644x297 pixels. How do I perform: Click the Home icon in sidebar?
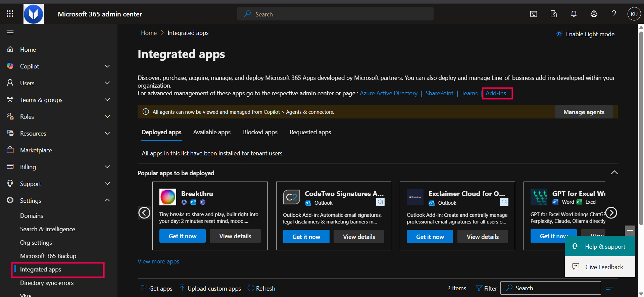pyautogui.click(x=10, y=49)
